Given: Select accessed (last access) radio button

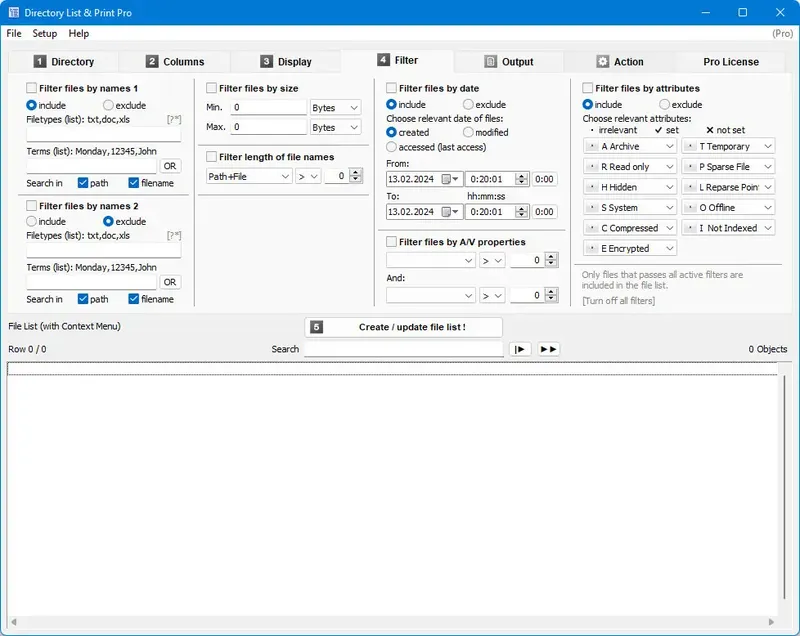Looking at the screenshot, I should point(391,147).
